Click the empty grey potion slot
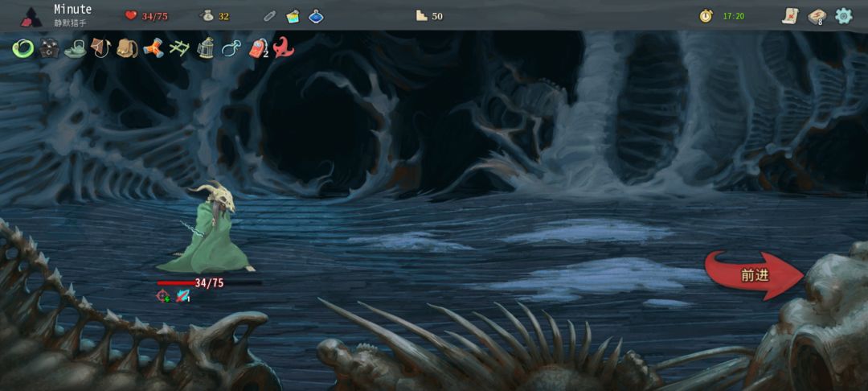The height and width of the screenshot is (391, 868). [269, 16]
